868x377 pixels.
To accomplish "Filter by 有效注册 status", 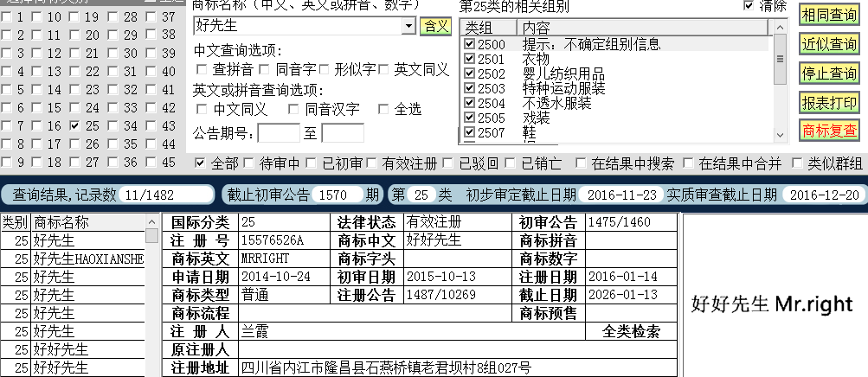I will click(x=371, y=163).
